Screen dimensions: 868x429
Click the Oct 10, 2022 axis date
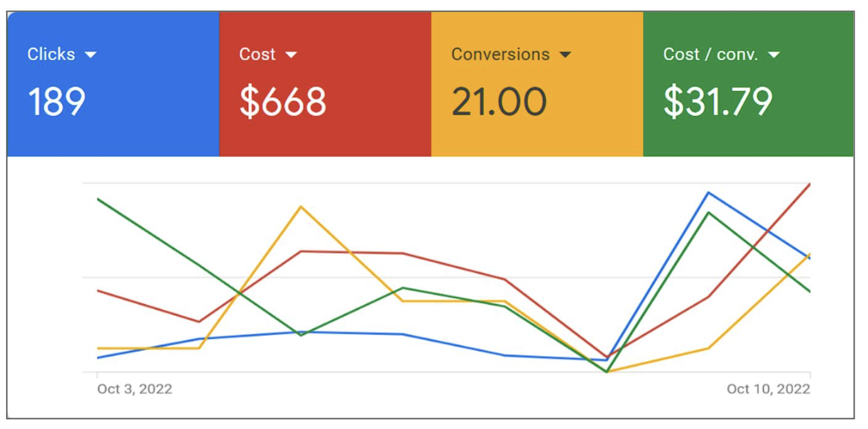(768, 389)
